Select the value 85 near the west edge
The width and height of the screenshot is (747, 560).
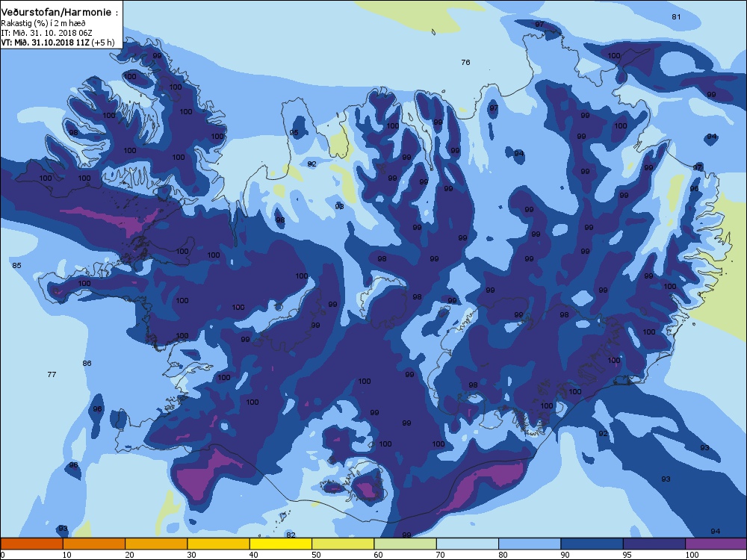click(x=16, y=265)
